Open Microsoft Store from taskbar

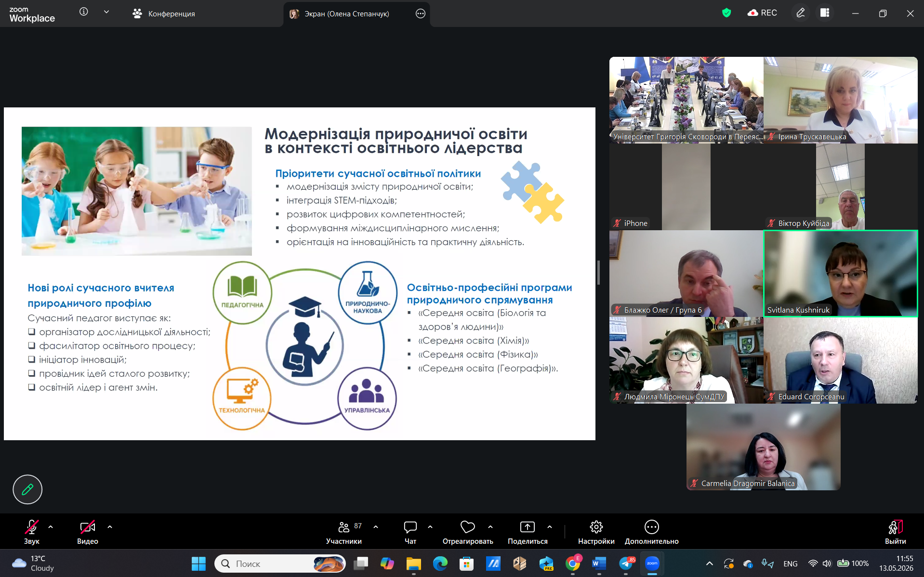pos(466,564)
